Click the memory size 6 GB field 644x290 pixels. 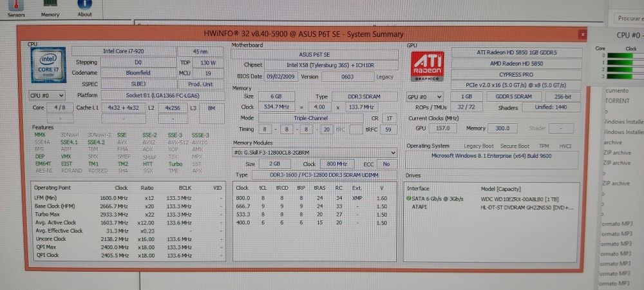(276, 97)
